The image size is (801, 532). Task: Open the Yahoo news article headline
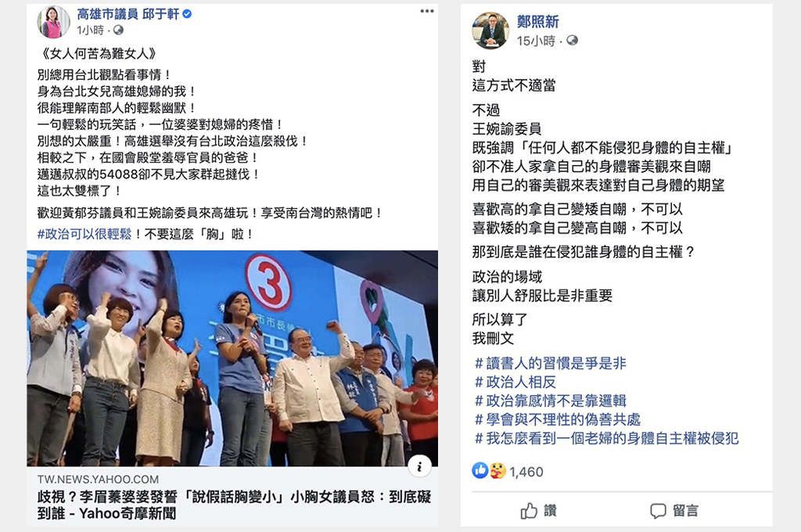click(234, 505)
